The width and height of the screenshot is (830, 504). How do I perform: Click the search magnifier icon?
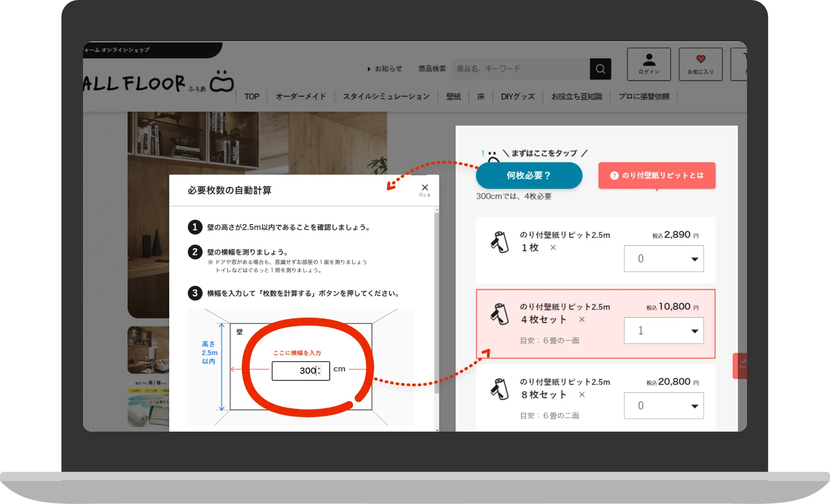point(600,69)
